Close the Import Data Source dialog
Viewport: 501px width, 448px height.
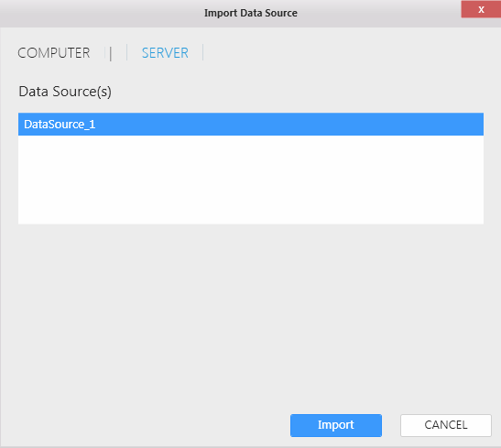click(x=481, y=9)
